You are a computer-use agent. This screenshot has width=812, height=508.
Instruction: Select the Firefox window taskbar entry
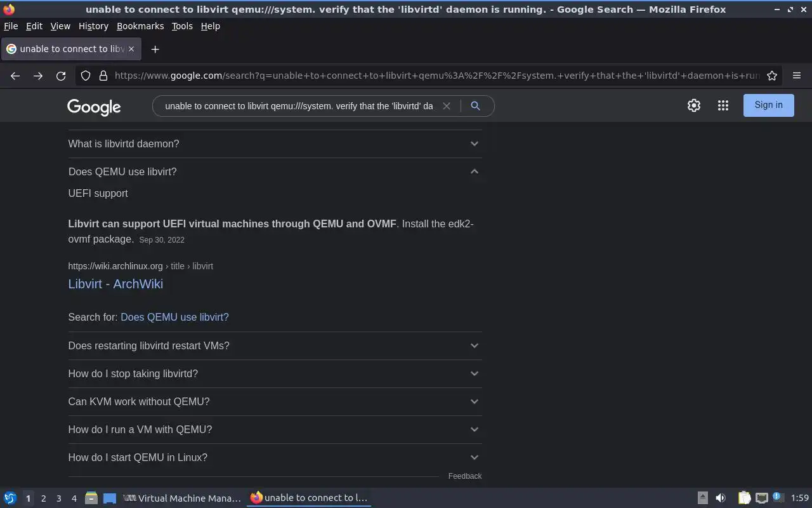pyautogui.click(x=310, y=498)
